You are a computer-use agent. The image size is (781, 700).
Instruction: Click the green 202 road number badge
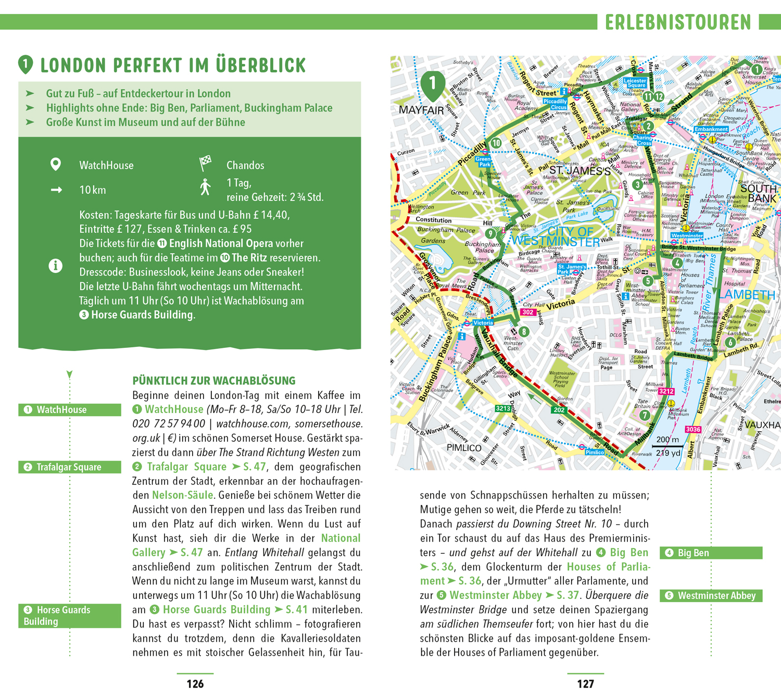pos(559,410)
